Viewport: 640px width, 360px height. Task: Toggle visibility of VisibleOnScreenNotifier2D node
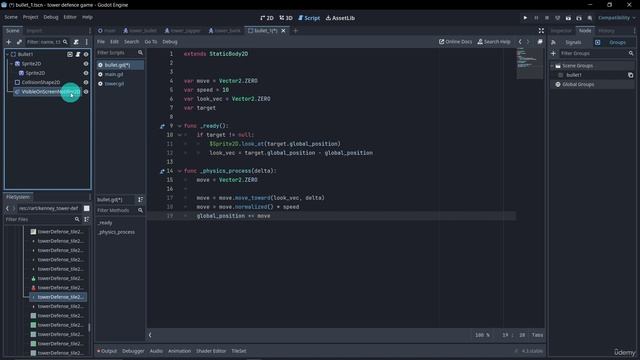pos(86,92)
